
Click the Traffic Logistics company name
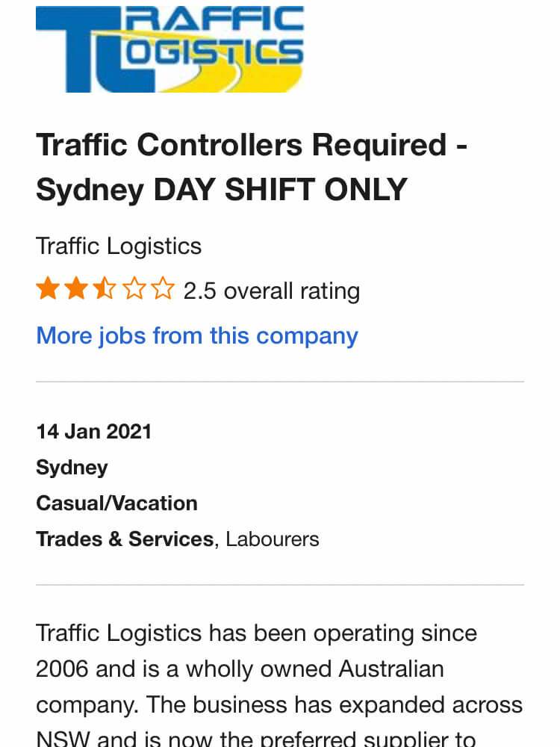(x=119, y=247)
